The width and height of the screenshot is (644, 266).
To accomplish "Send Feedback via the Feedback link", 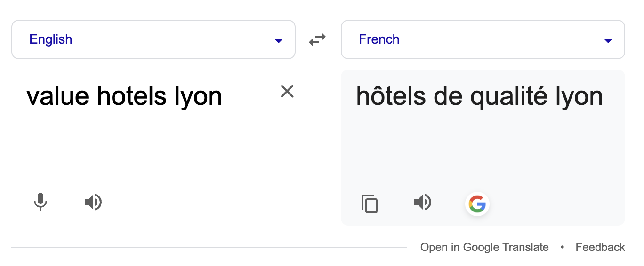I will (600, 247).
